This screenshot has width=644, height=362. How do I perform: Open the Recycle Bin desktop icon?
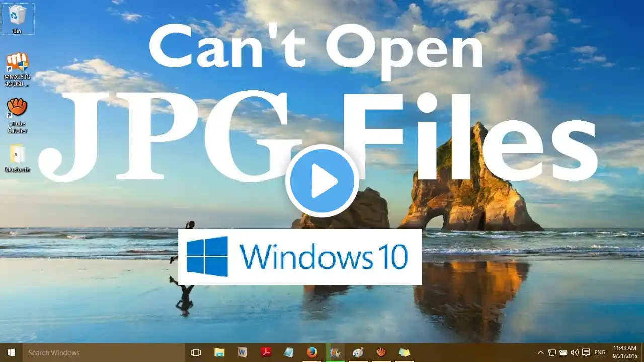[x=17, y=19]
